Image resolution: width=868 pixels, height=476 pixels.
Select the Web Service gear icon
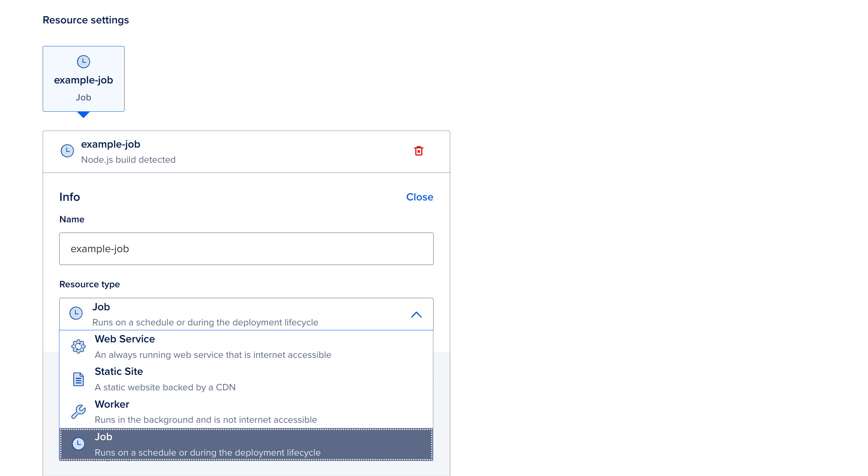(x=78, y=346)
